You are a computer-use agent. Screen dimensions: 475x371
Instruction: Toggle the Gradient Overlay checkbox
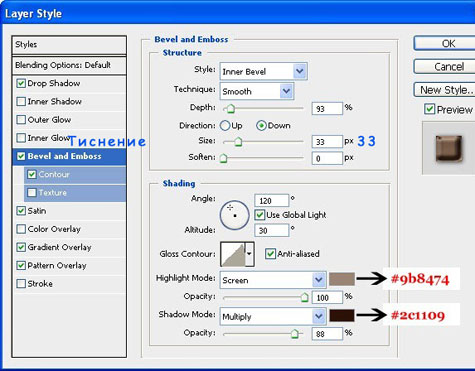(x=21, y=247)
